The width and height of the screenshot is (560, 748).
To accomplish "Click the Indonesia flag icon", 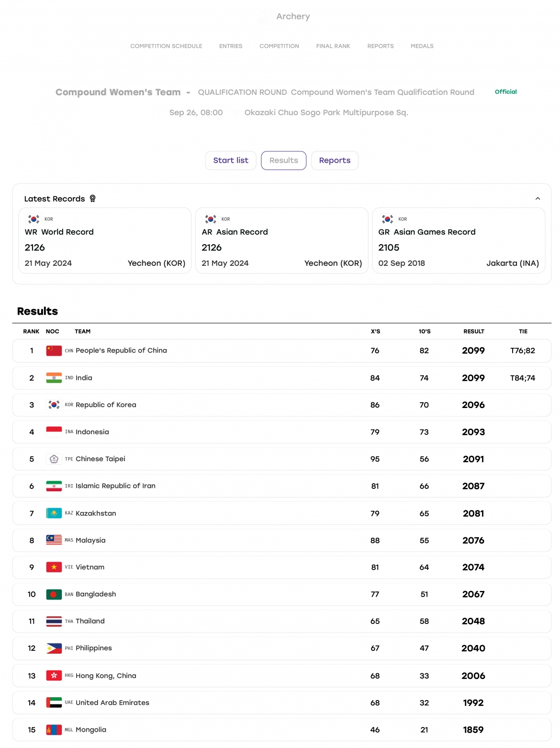I will (x=54, y=431).
